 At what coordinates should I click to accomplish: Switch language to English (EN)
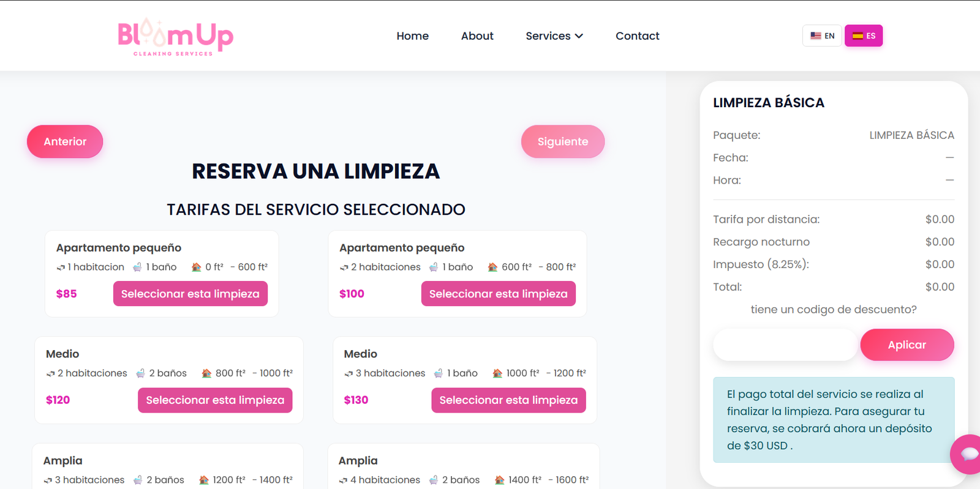click(822, 35)
